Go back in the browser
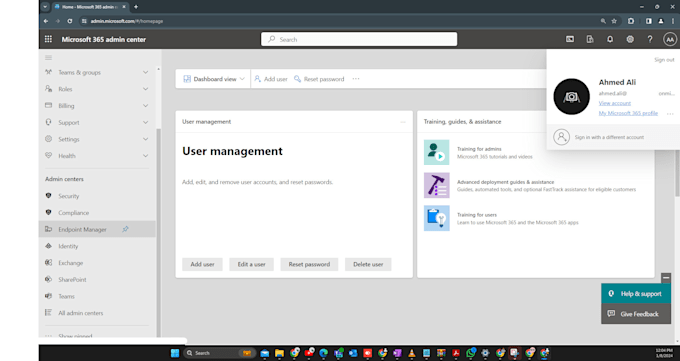680x361 pixels. pyautogui.click(x=46, y=21)
